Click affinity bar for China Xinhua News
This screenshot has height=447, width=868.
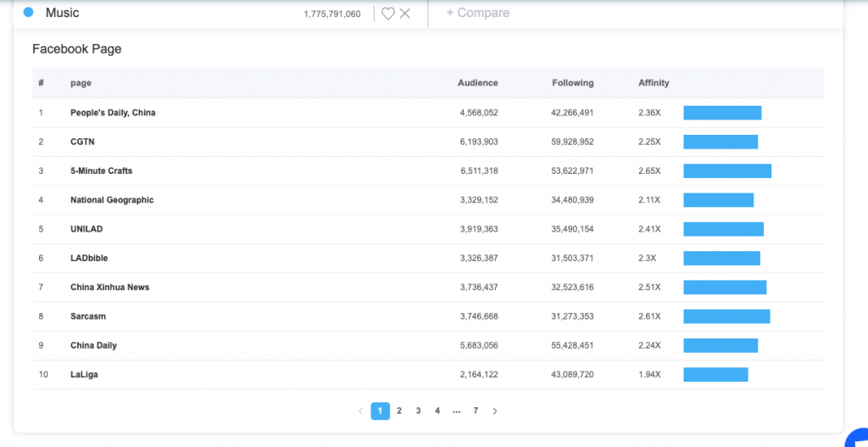click(726, 287)
